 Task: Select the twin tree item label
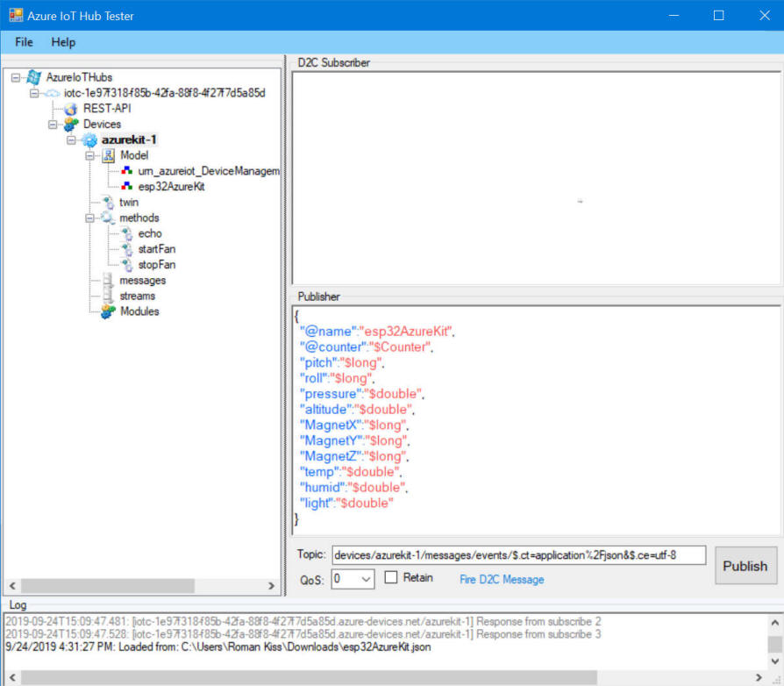click(x=129, y=202)
